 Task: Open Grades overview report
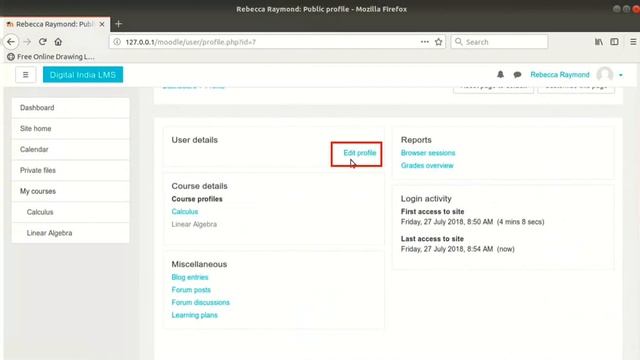coord(427,165)
